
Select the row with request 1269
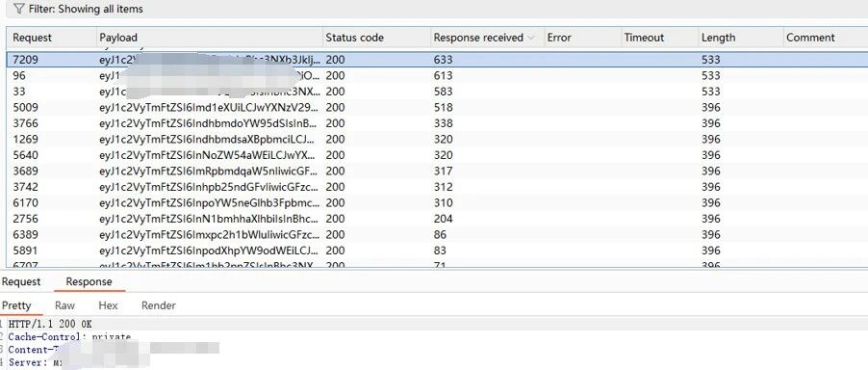(x=437, y=139)
